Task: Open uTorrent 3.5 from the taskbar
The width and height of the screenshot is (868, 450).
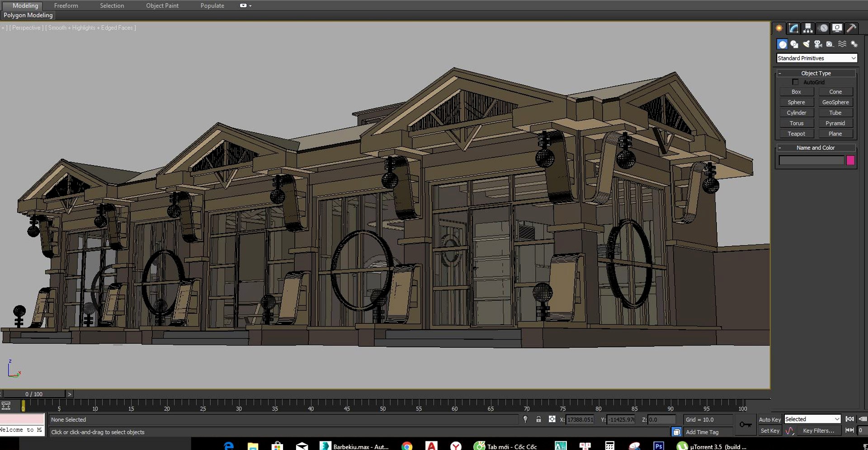Action: (x=712, y=446)
